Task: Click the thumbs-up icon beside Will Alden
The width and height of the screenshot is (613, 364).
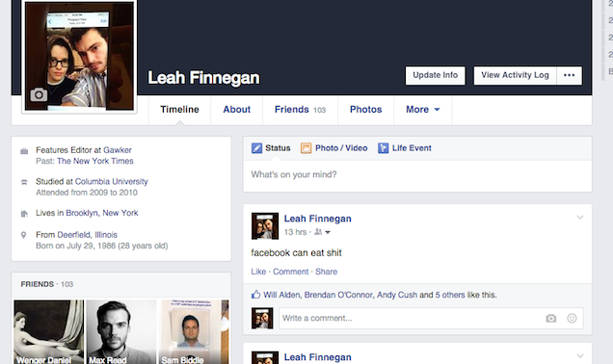Action: click(255, 295)
